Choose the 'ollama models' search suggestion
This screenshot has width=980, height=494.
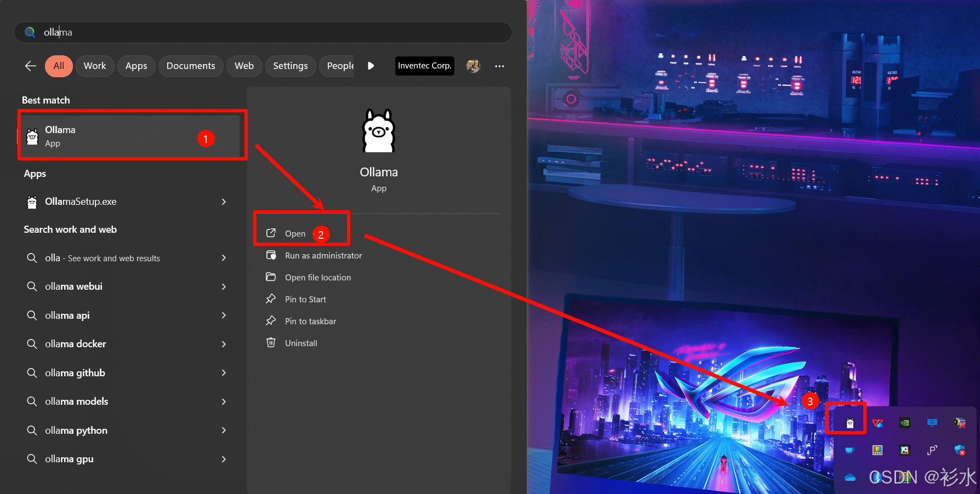pyautogui.click(x=76, y=401)
